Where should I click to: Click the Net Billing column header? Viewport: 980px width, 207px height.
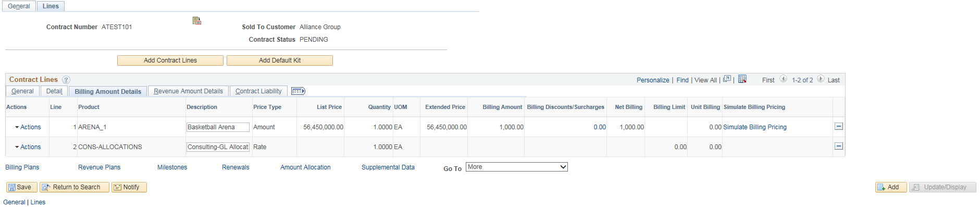pos(628,107)
